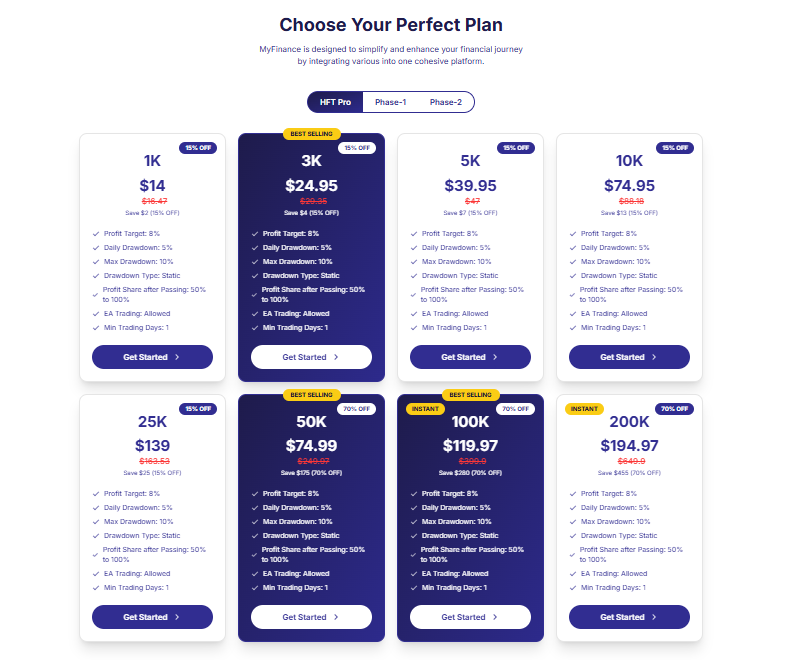Select Get Started on the 50K plan
The width and height of the screenshot is (811, 660).
311,617
